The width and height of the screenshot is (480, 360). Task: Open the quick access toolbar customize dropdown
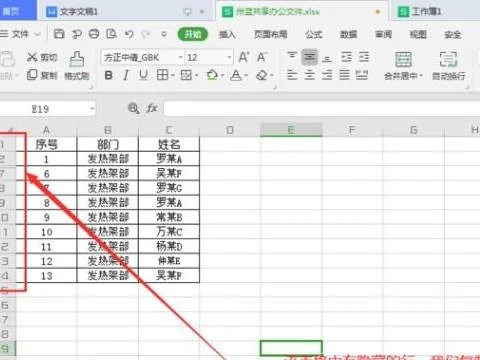(x=164, y=34)
